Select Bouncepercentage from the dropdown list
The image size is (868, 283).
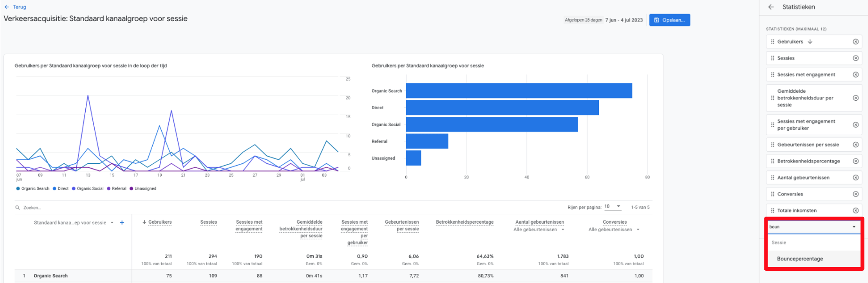800,259
